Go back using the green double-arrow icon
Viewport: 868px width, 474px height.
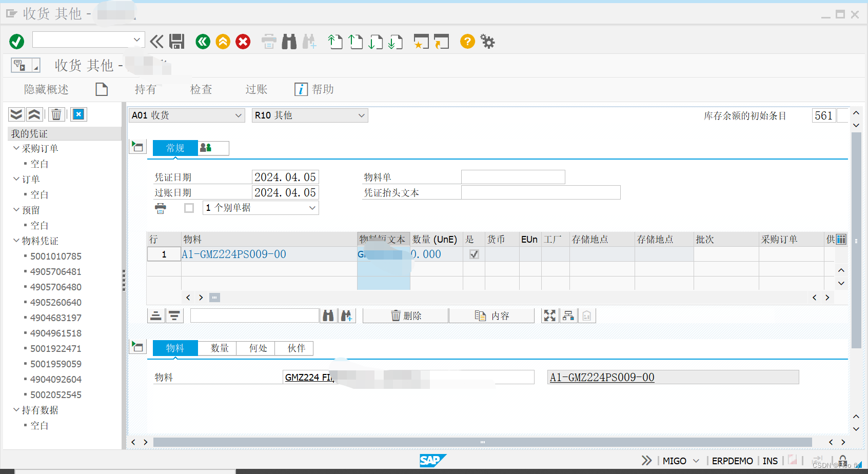coord(203,42)
